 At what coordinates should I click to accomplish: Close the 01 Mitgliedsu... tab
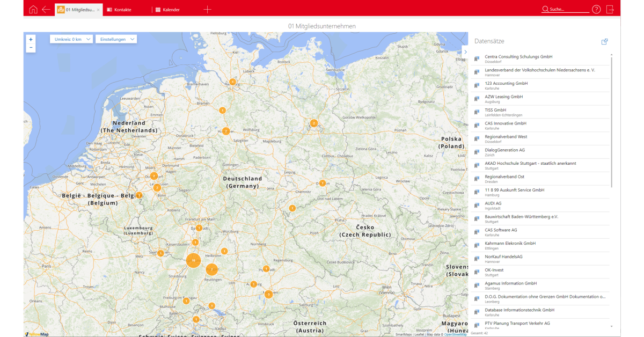click(x=98, y=10)
